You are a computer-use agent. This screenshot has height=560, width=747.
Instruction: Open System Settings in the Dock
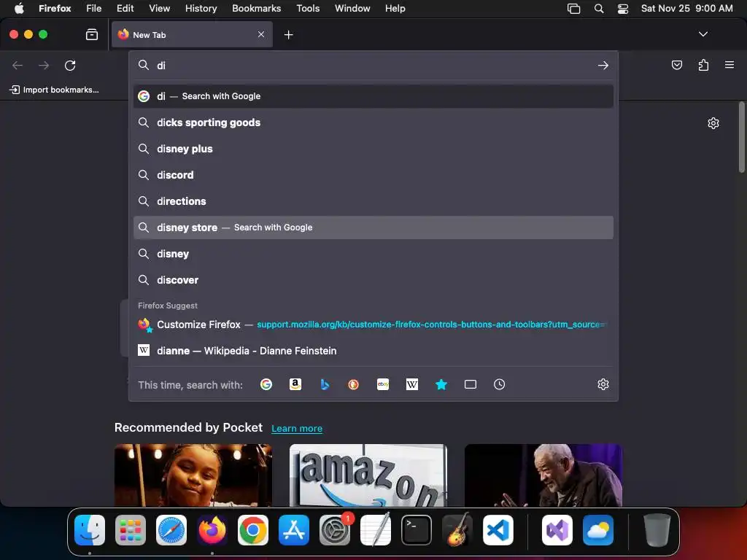(x=335, y=530)
